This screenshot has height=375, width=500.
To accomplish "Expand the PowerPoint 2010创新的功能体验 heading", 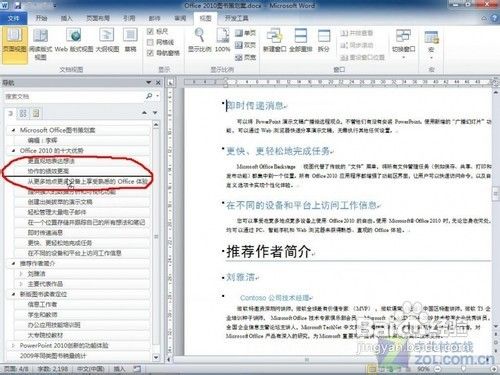I will [13, 345].
